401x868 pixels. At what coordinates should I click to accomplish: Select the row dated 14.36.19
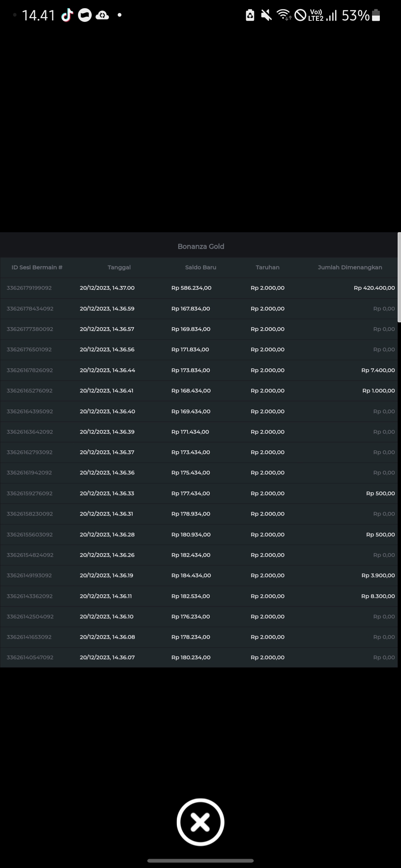pyautogui.click(x=106, y=575)
